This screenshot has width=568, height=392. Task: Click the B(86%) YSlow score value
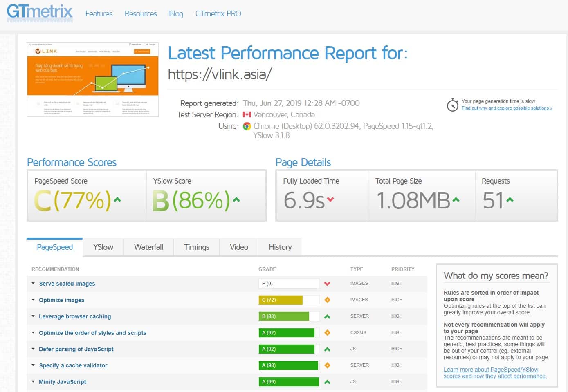(191, 200)
